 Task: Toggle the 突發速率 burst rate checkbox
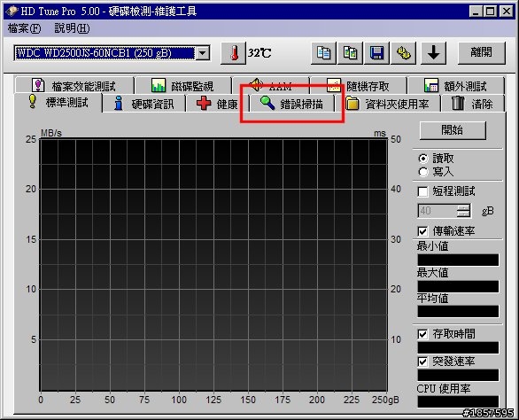click(x=422, y=362)
